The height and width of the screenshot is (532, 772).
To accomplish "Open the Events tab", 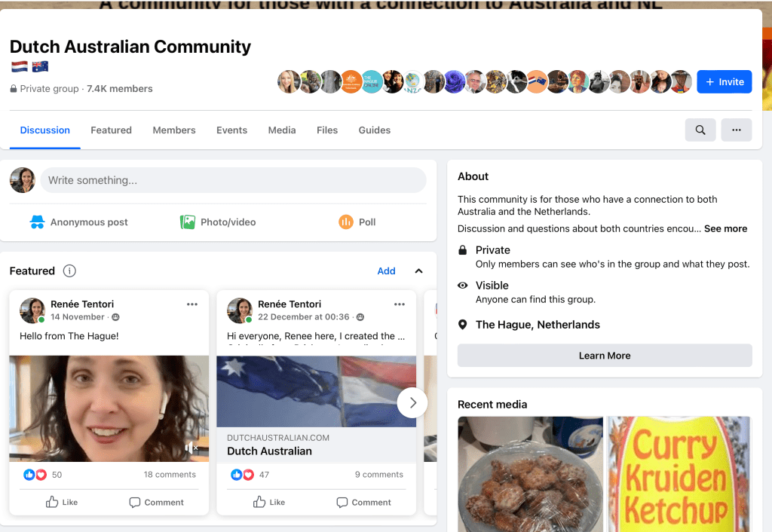I will [x=231, y=130].
